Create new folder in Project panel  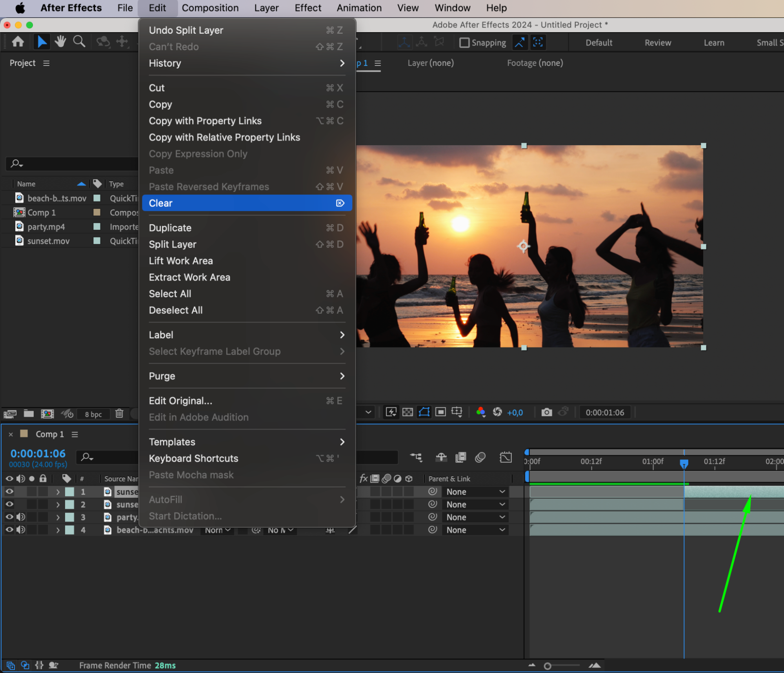pyautogui.click(x=29, y=414)
